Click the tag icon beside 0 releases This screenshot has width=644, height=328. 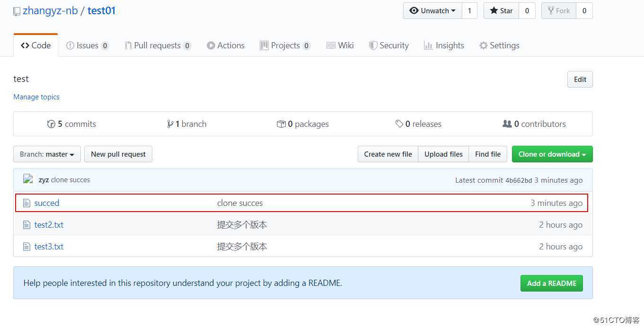coord(399,124)
